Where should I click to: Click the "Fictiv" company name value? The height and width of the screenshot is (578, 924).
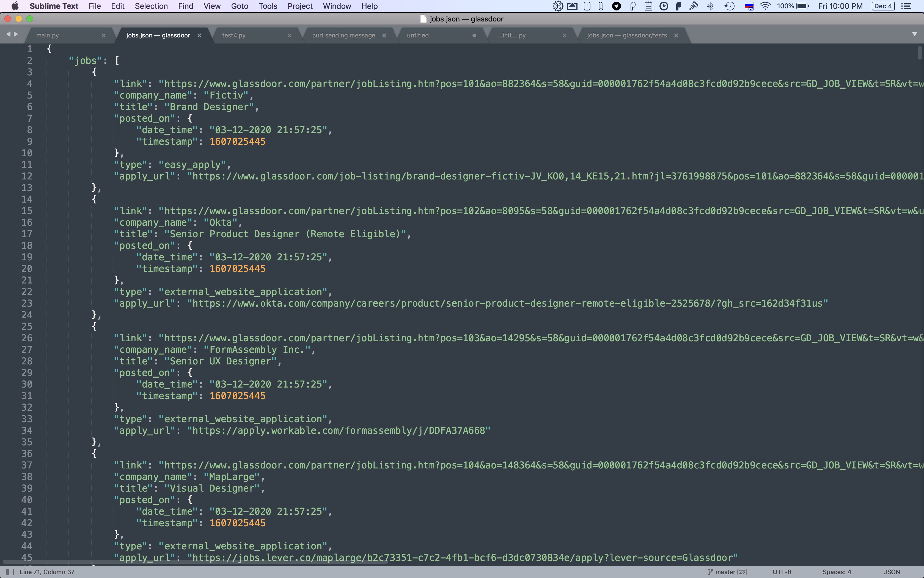click(x=226, y=95)
